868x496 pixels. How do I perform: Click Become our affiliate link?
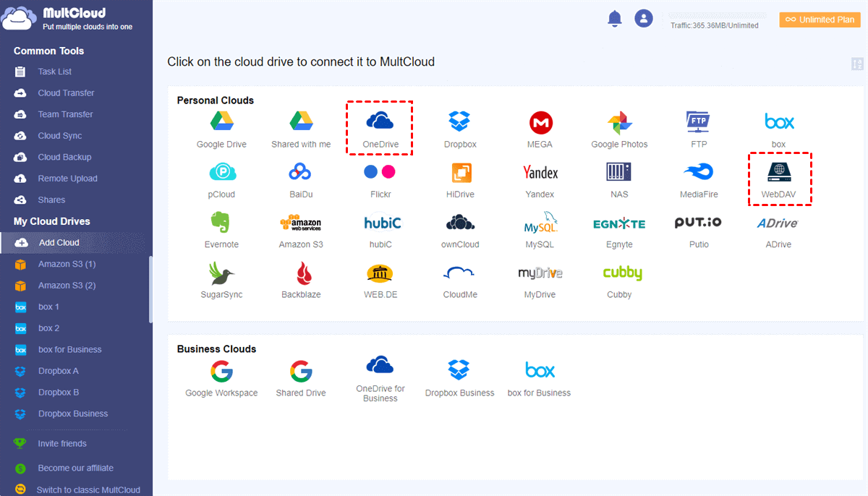pyautogui.click(x=76, y=468)
